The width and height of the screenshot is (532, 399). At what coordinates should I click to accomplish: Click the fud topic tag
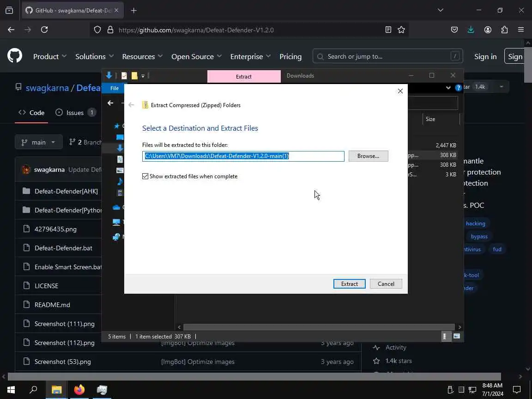tap(497, 249)
